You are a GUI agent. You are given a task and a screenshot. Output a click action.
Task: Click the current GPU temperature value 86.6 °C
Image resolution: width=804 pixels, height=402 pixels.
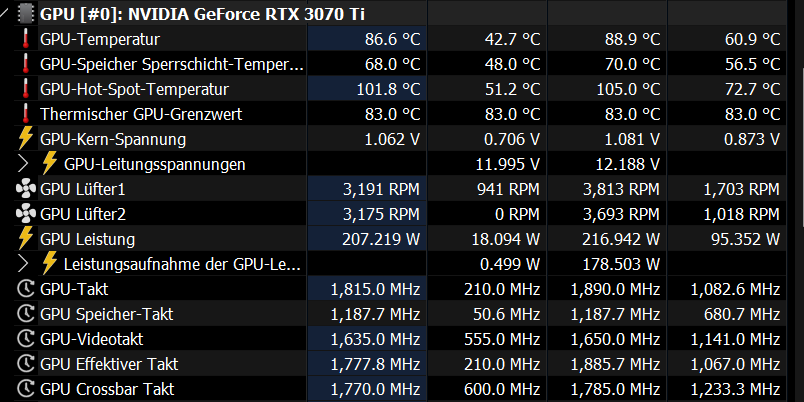coord(393,39)
